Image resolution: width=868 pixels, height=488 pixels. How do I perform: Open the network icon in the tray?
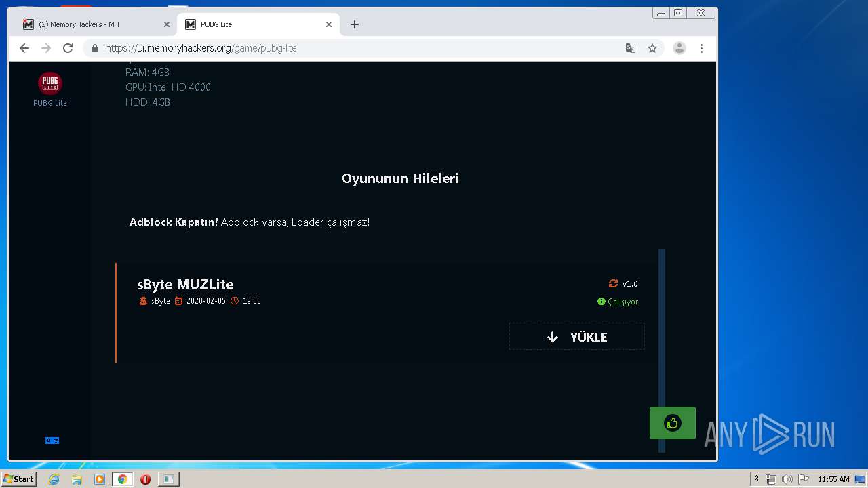click(771, 479)
